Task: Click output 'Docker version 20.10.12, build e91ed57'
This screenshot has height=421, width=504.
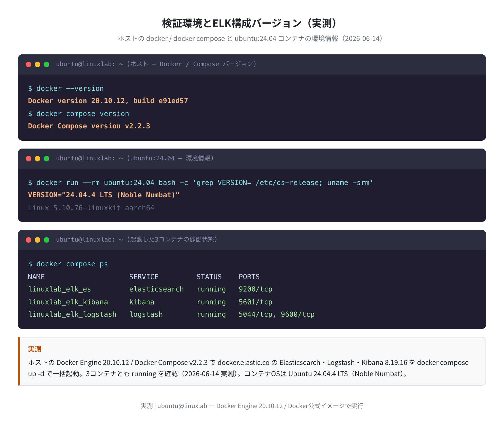Action: [108, 101]
